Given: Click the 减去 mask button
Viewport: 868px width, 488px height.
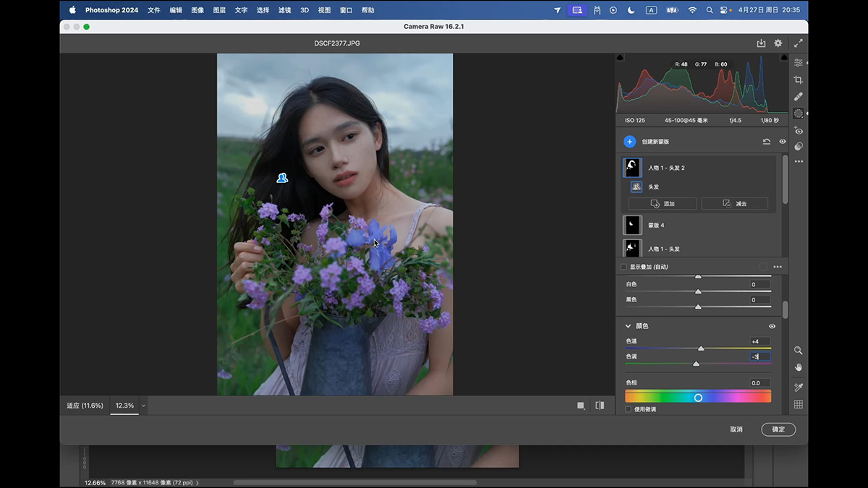Looking at the screenshot, I should (735, 204).
